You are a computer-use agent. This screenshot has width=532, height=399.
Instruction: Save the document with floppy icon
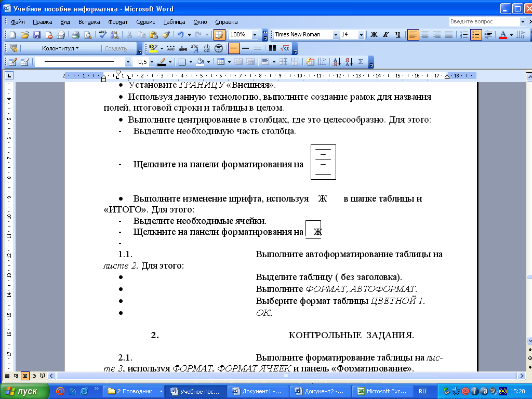(37, 35)
